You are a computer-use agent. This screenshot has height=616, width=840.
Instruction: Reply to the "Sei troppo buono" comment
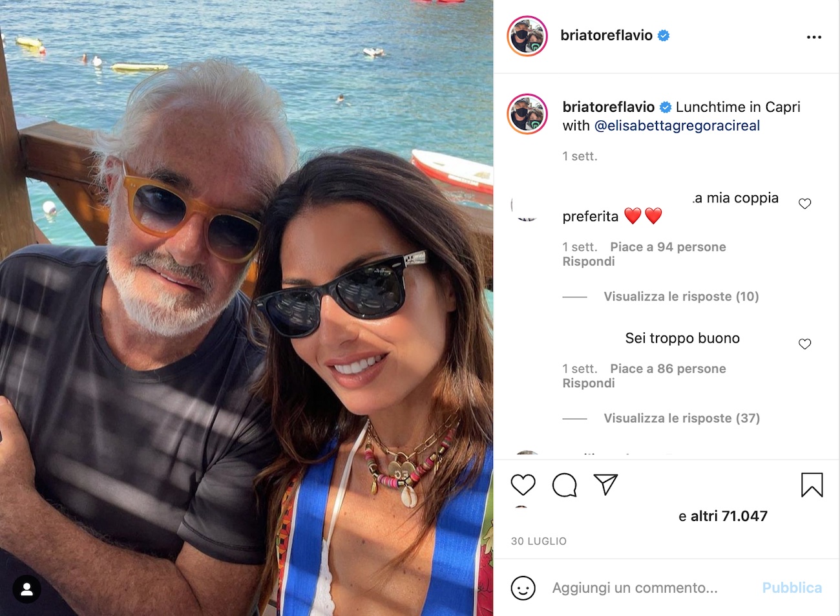588,383
